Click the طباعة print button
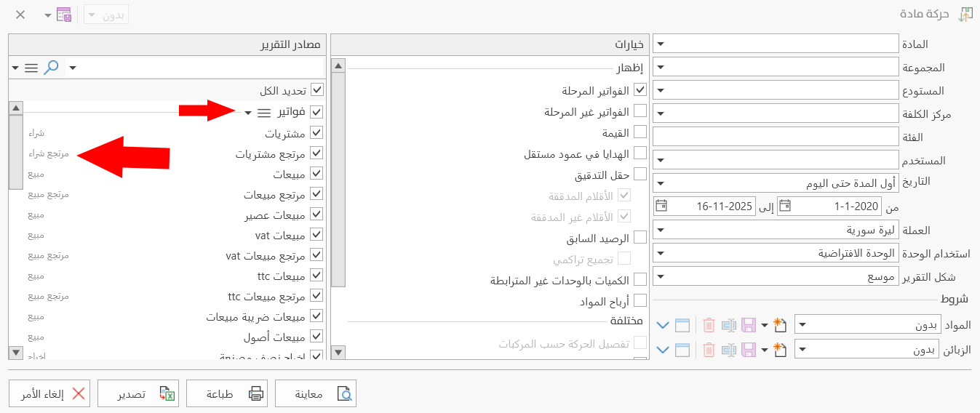The image size is (980, 413). click(227, 394)
